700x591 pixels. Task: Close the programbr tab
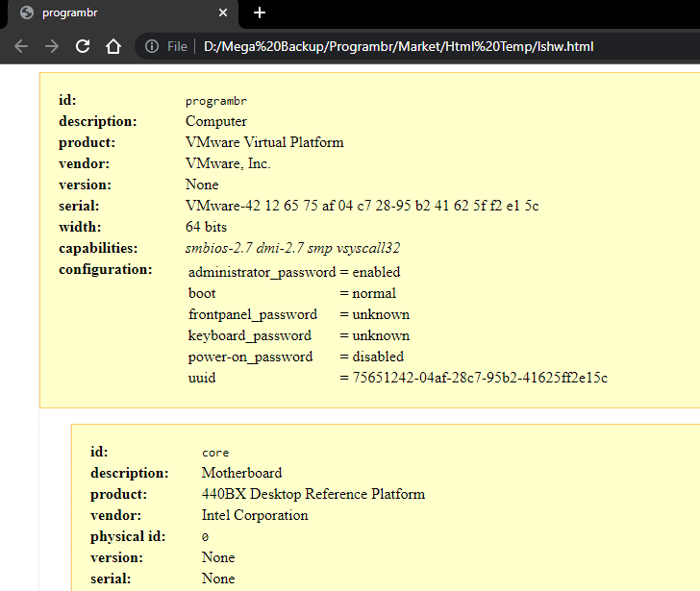point(223,12)
